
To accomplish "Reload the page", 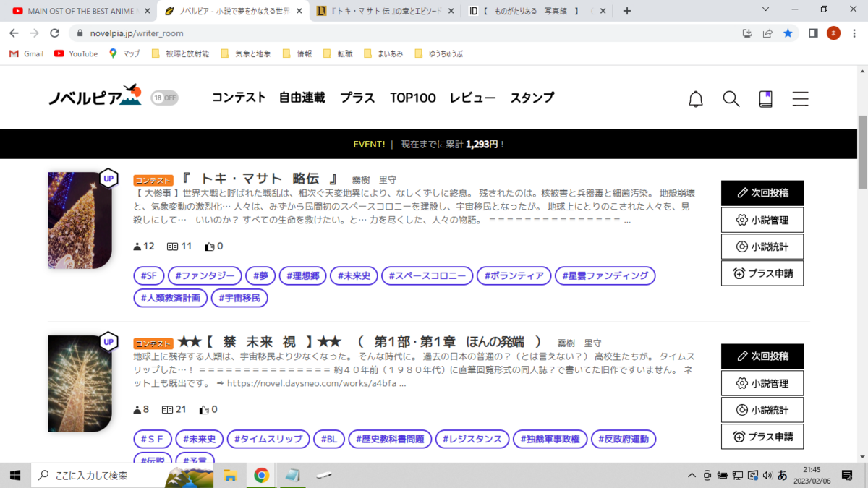I will [54, 33].
